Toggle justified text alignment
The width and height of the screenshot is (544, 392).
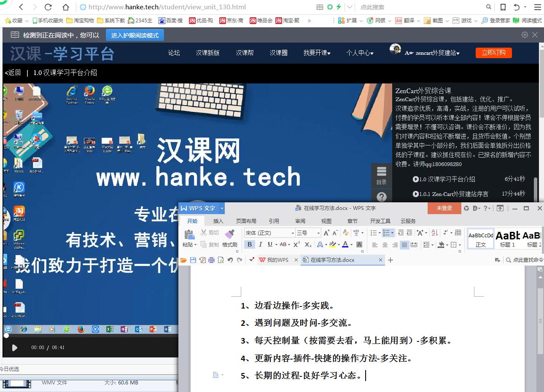coord(404,245)
